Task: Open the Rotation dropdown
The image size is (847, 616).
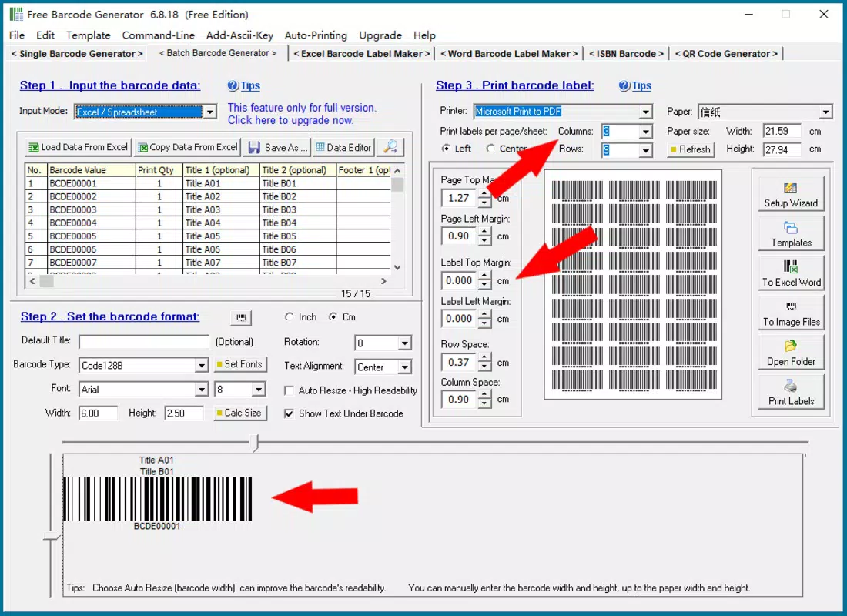Action: click(404, 343)
